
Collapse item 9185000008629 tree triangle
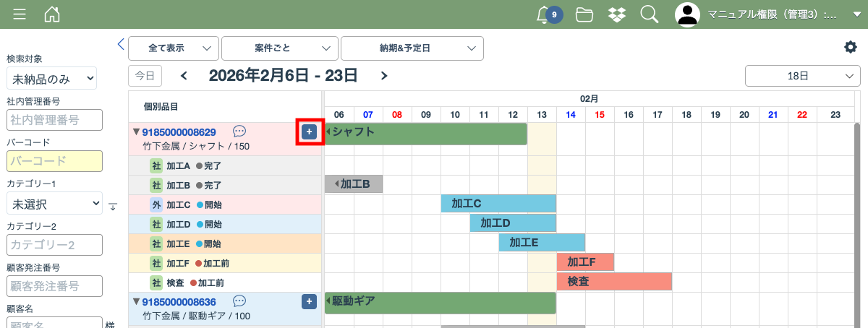pos(135,132)
